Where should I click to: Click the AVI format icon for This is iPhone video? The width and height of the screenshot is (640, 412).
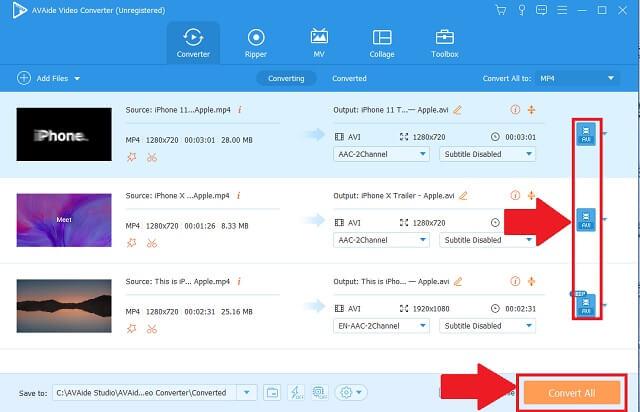pos(586,305)
